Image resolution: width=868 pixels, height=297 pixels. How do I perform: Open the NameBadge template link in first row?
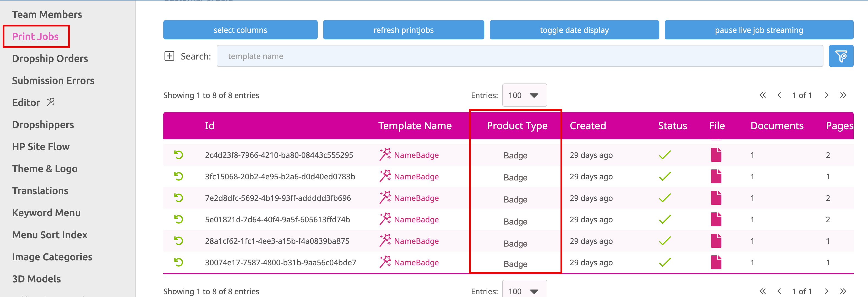click(416, 155)
